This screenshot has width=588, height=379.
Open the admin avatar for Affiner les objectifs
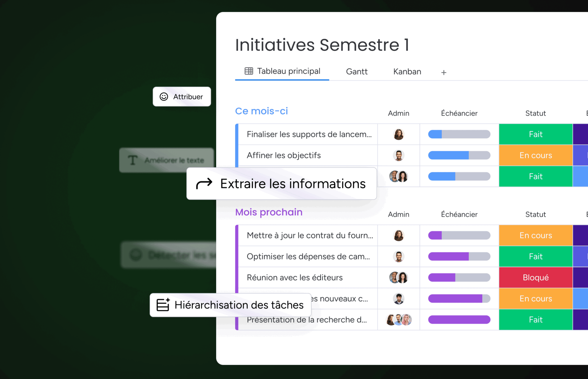tap(399, 155)
